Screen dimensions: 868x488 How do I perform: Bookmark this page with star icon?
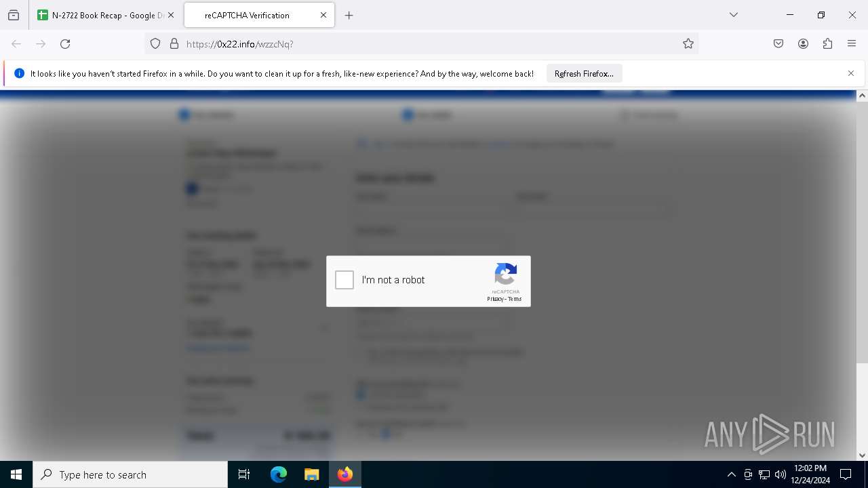[688, 43]
